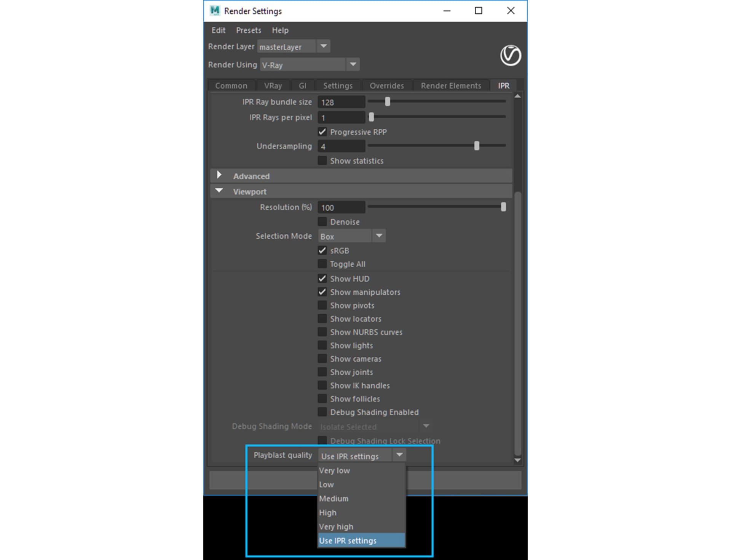Click the scrollbar down arrow
Screen dimensions: 731x560
517,460
